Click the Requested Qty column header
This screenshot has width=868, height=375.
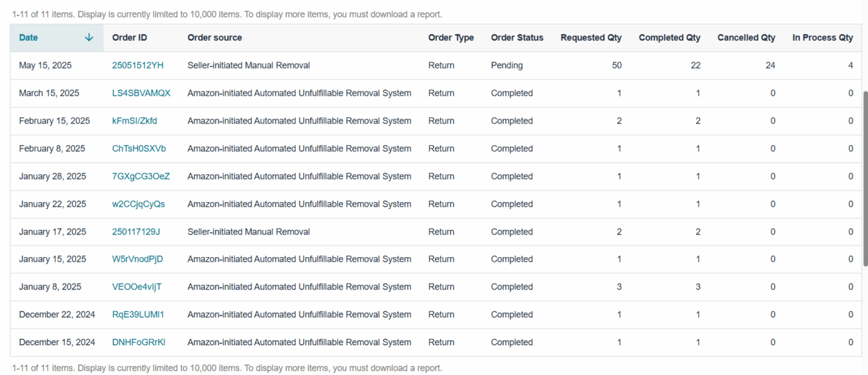(x=591, y=38)
